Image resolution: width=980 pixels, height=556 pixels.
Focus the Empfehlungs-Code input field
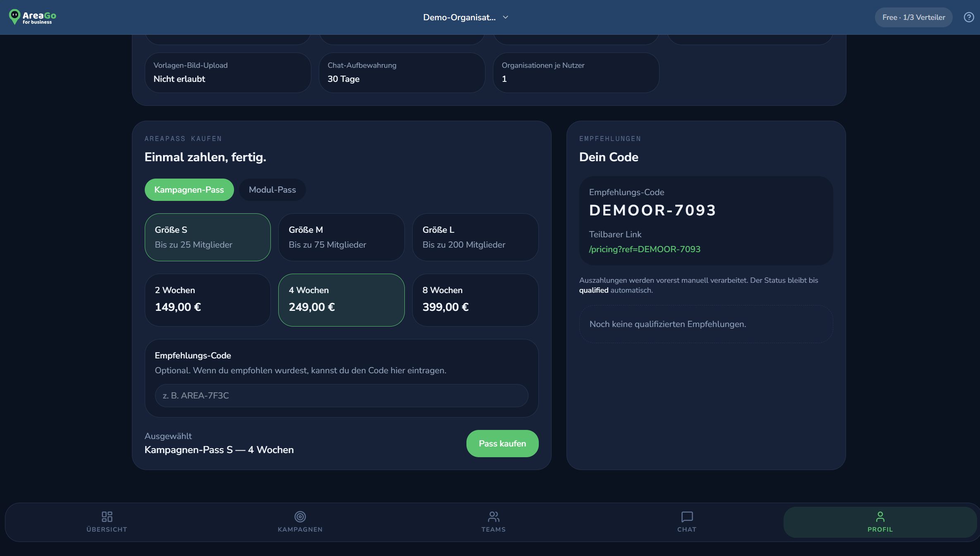(x=342, y=396)
